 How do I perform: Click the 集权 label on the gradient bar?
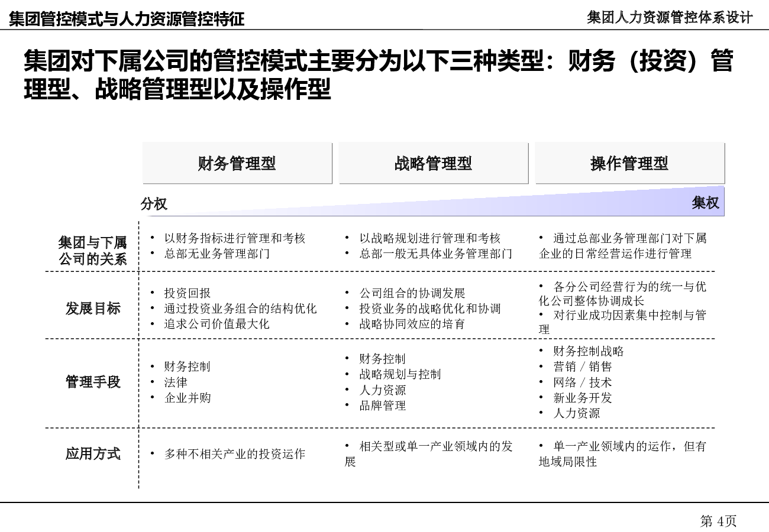[705, 203]
